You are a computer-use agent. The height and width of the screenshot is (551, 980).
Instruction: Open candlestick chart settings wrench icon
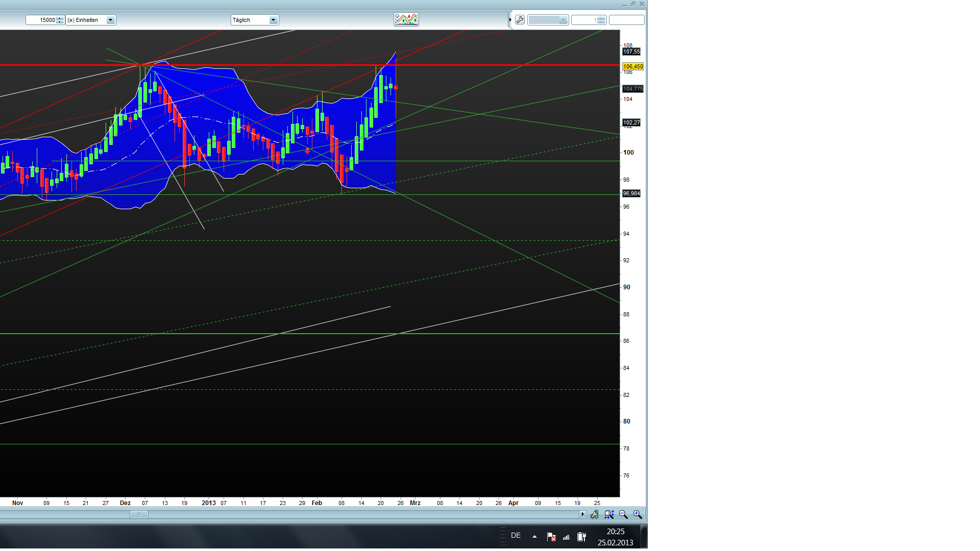pos(595,515)
